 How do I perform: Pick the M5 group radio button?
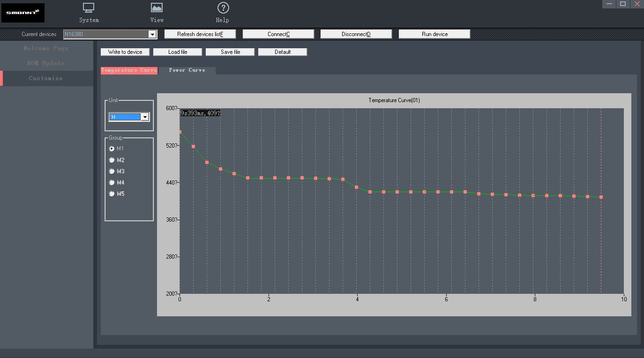[x=112, y=194]
